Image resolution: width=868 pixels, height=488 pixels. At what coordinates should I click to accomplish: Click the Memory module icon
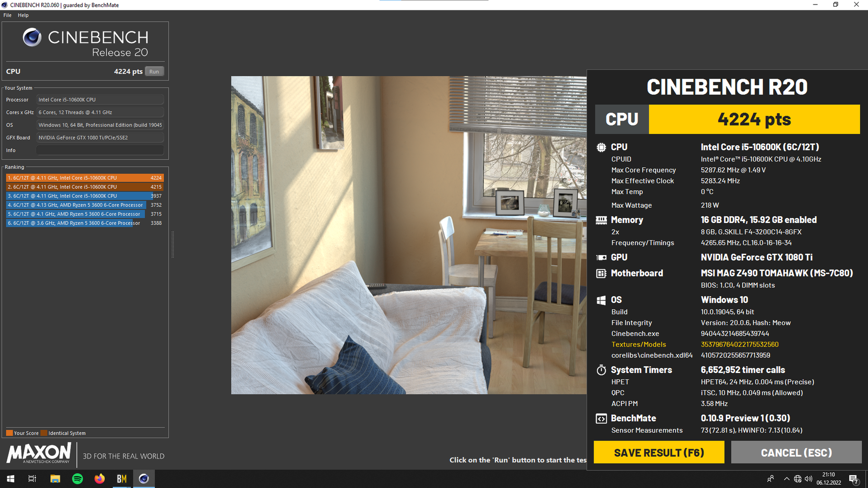601,220
